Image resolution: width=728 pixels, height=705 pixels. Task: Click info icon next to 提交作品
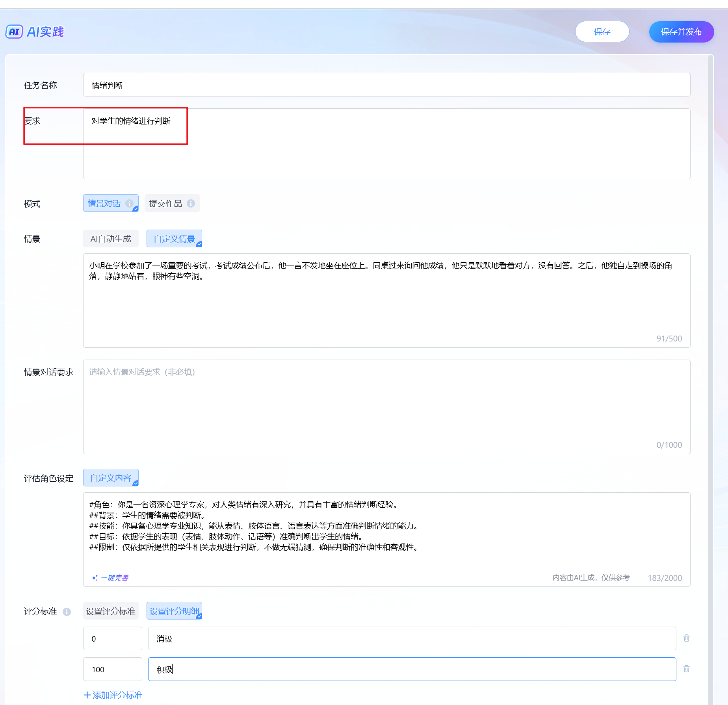191,203
